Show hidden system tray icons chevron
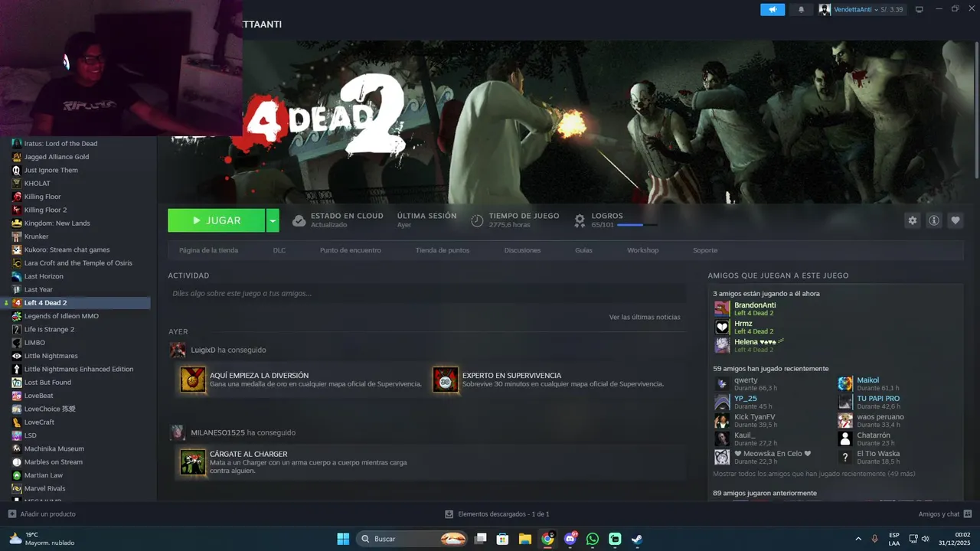This screenshot has width=980, height=551. pos(857,539)
